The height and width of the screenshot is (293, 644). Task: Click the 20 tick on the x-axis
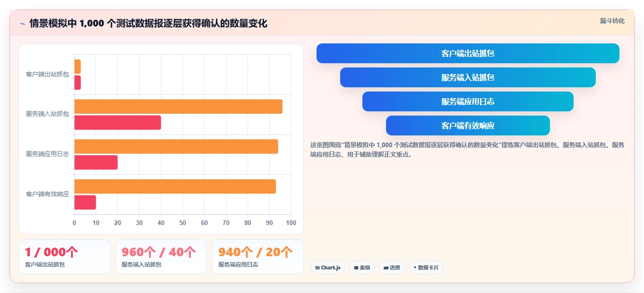[x=118, y=223]
